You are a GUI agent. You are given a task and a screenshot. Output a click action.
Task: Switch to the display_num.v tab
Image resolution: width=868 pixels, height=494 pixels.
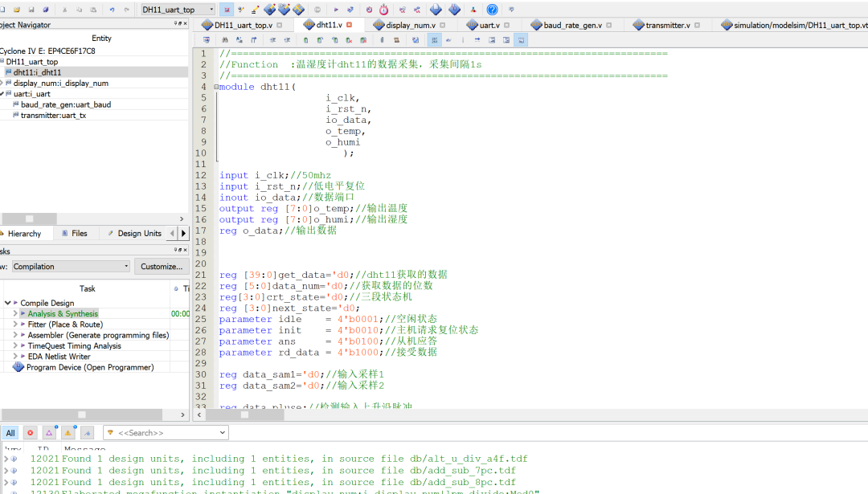pos(410,25)
